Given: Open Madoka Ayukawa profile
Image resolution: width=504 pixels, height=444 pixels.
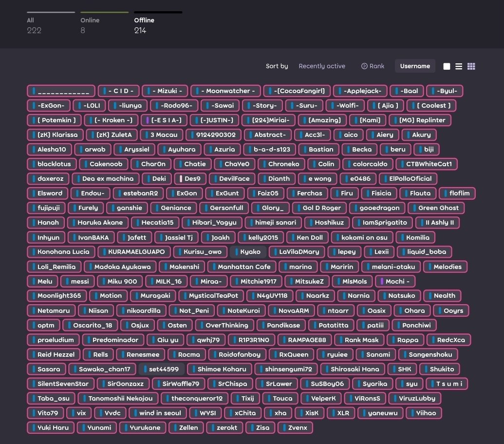Looking at the screenshot, I should pos(120,267).
